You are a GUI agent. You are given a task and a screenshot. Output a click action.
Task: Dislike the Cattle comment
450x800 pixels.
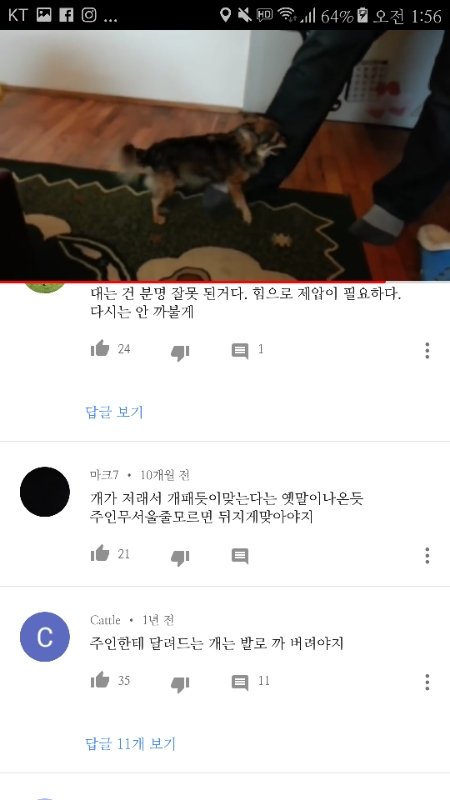click(x=180, y=684)
